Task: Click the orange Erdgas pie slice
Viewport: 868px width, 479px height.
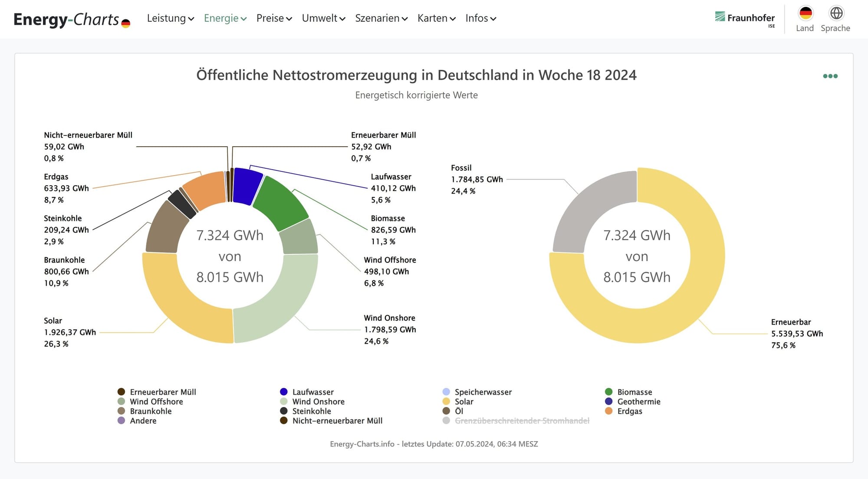Action: point(205,190)
